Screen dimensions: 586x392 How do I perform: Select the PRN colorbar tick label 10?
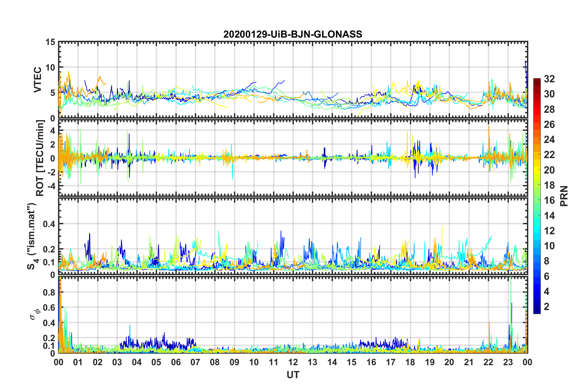click(549, 246)
